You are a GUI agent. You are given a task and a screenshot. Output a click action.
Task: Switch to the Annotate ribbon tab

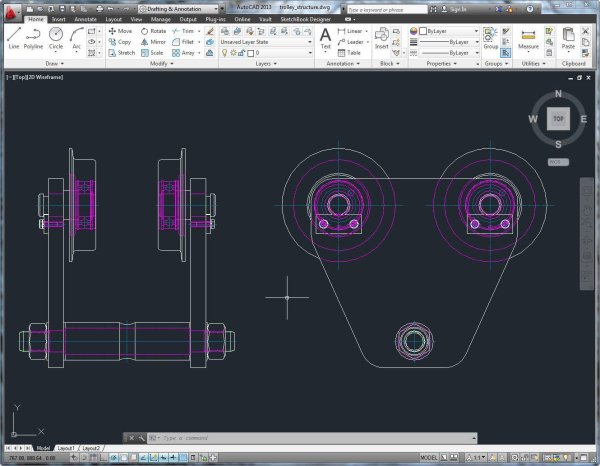[x=85, y=19]
